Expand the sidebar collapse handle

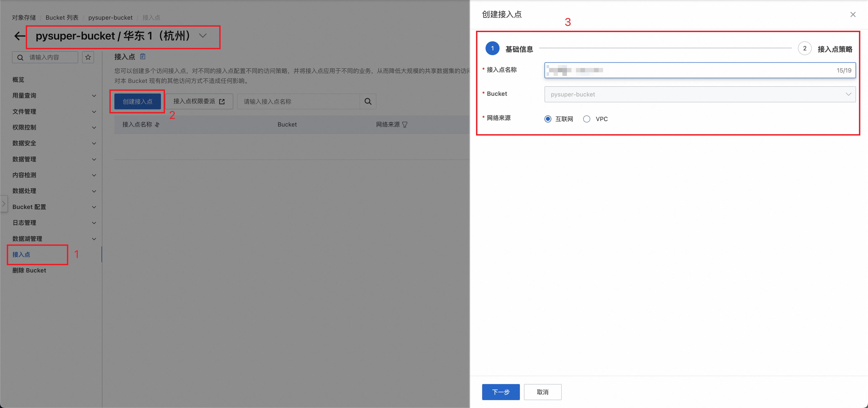4,204
